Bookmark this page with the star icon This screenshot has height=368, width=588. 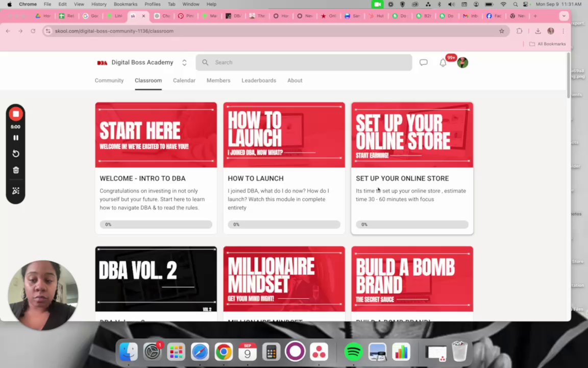point(501,31)
